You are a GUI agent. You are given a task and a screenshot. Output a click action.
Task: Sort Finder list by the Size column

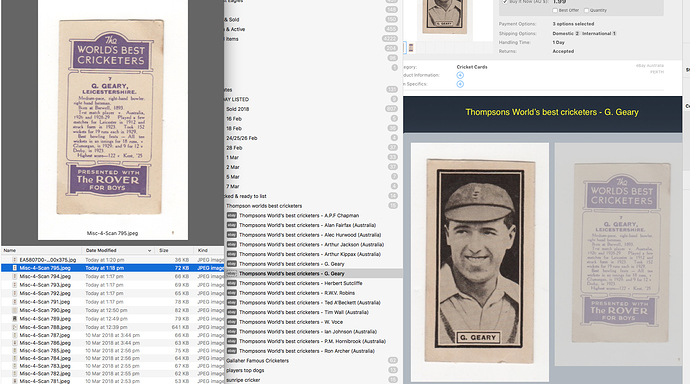pos(164,250)
